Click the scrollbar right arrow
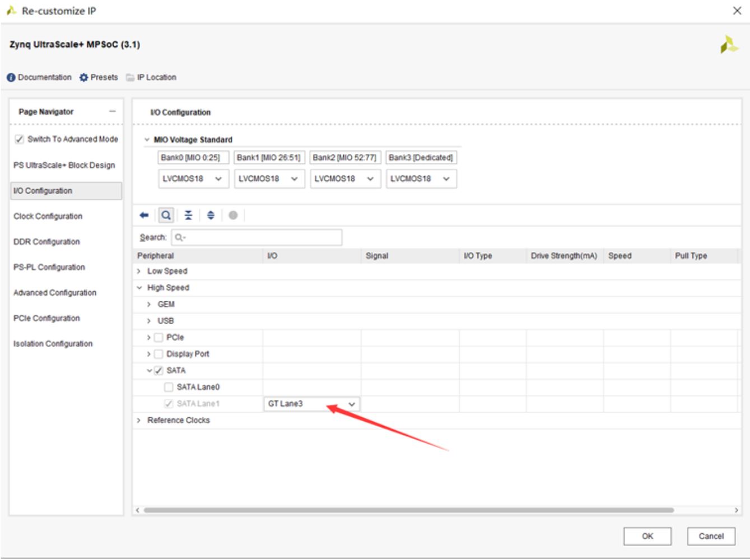 pos(737,510)
